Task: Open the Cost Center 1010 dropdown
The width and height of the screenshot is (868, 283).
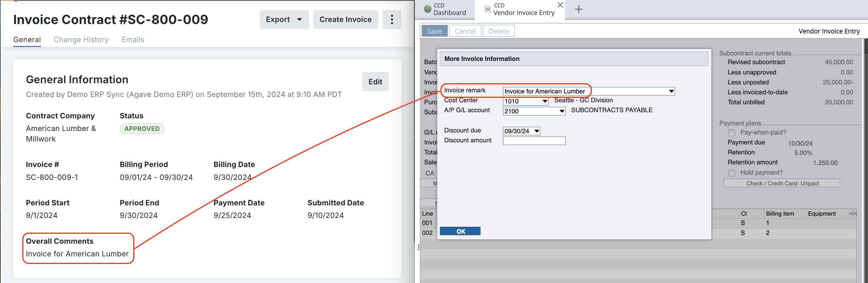Action: tap(544, 101)
